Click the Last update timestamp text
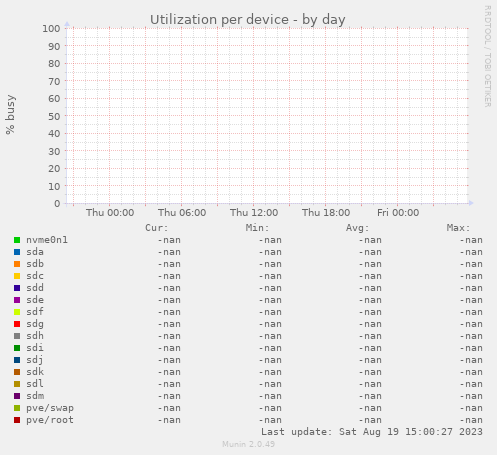Screen dimensions: 497x455 tap(372, 432)
